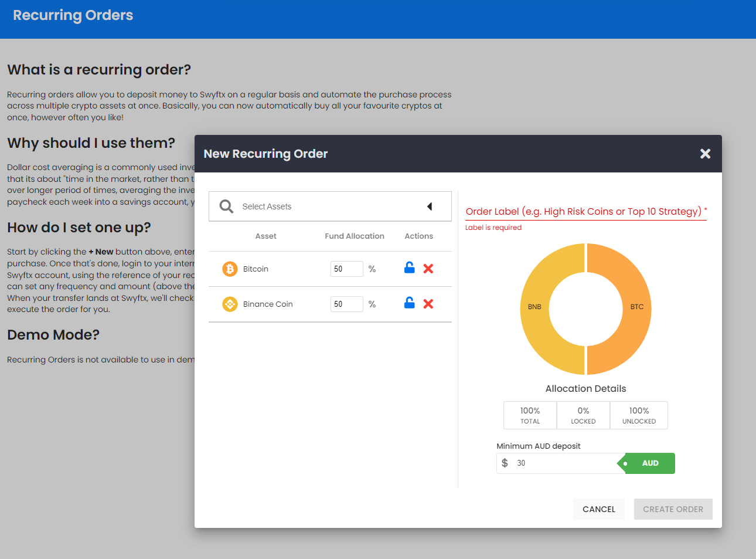Click the Bitcoin asset name
The image size is (756, 559).
[256, 269]
